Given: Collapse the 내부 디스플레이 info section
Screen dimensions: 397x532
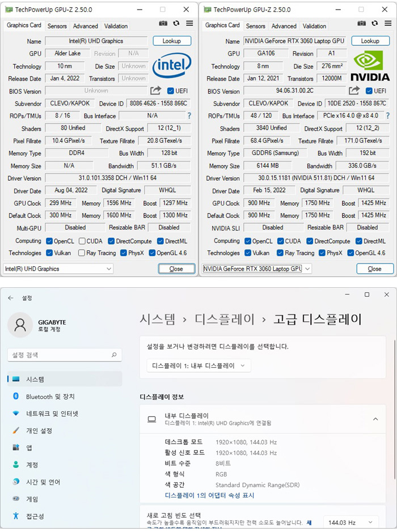Looking at the screenshot, I should click(x=375, y=419).
